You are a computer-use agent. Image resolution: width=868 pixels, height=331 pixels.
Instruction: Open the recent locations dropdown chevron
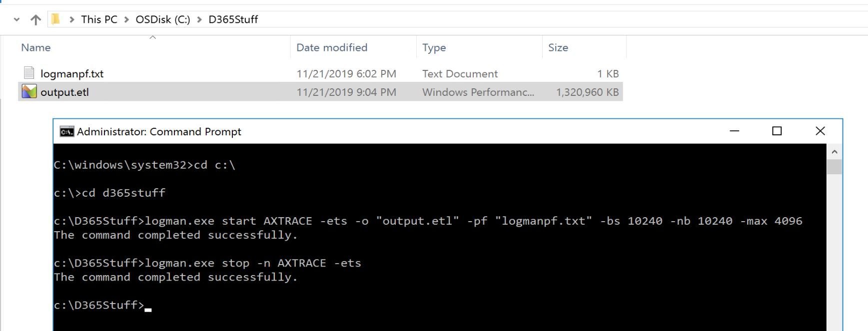(x=17, y=19)
